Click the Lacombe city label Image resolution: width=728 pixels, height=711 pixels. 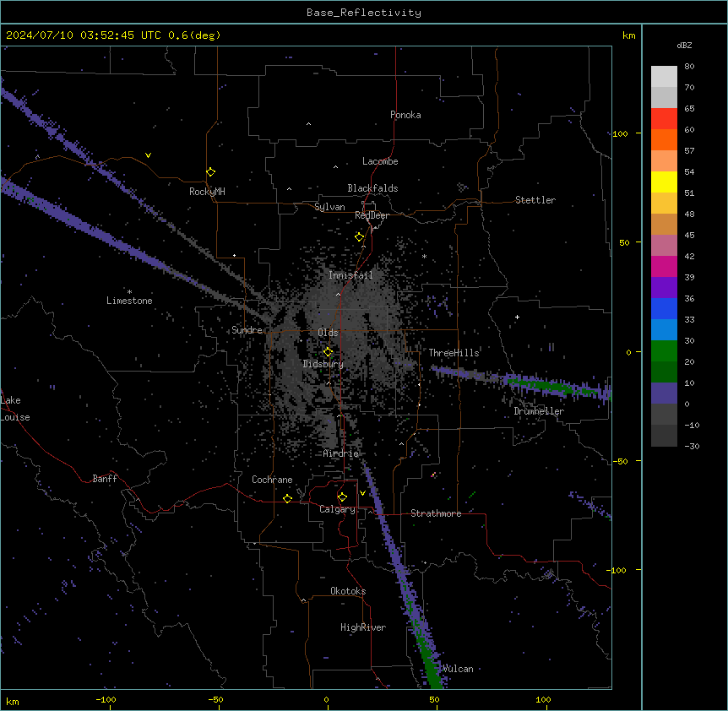(380, 161)
